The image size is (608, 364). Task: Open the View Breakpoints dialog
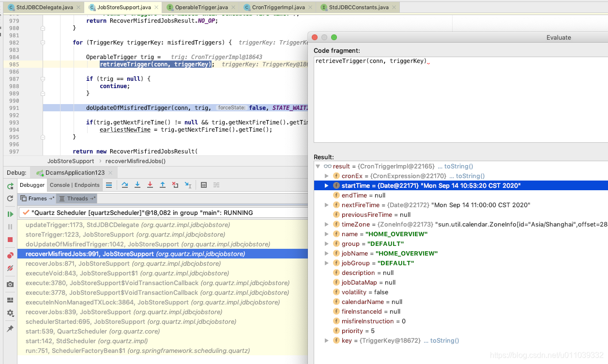(10, 256)
